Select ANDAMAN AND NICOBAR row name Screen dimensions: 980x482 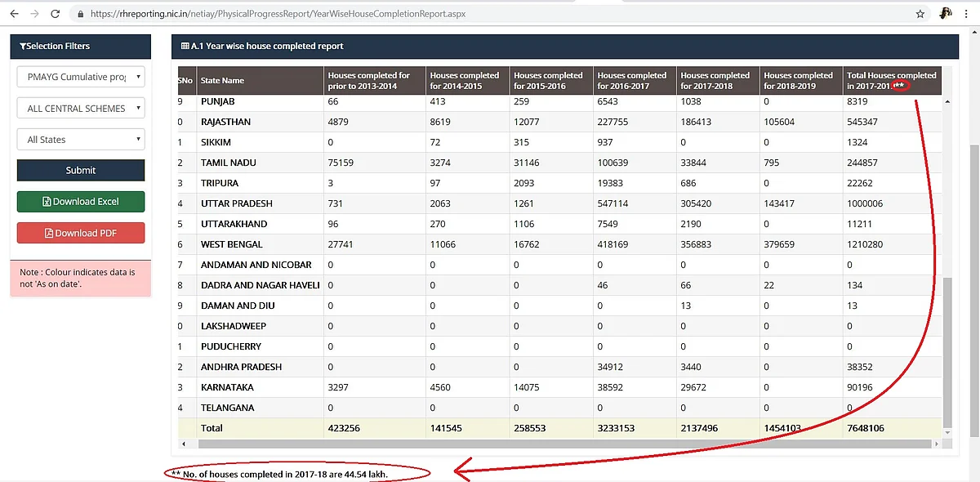[x=256, y=265]
